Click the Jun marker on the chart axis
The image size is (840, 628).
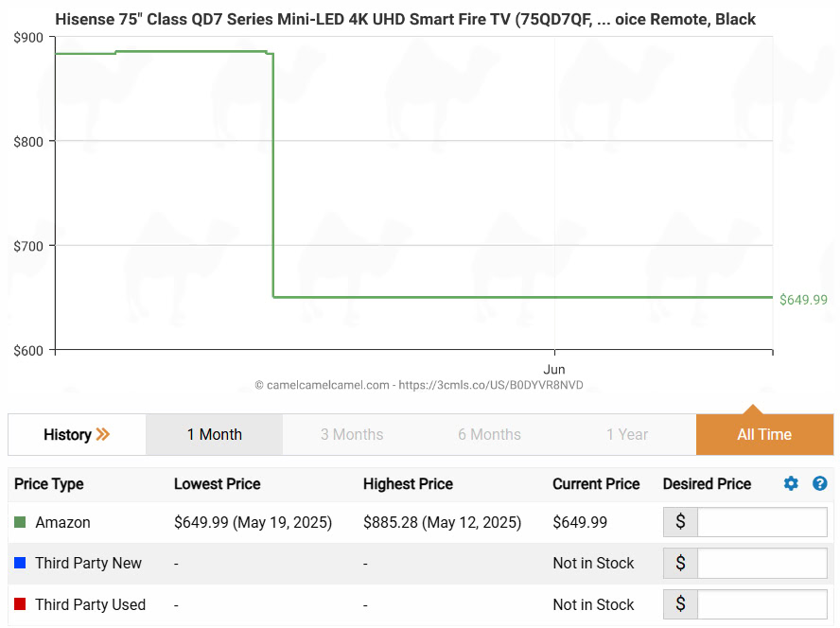(x=554, y=369)
